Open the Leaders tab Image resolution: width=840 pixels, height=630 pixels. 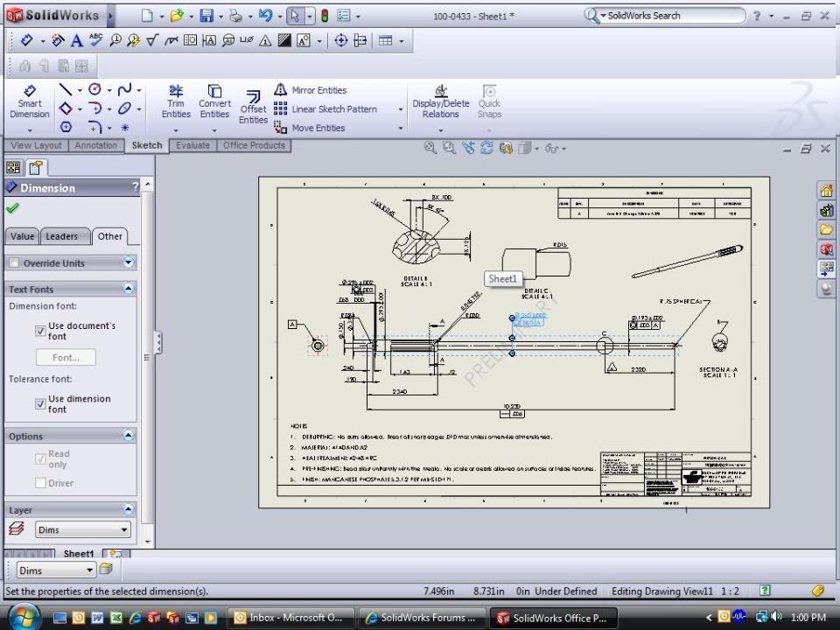click(x=61, y=236)
